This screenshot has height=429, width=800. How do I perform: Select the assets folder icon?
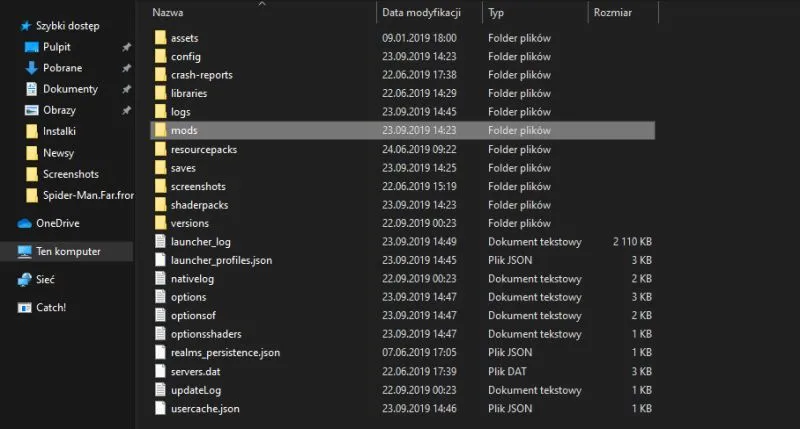(x=161, y=38)
